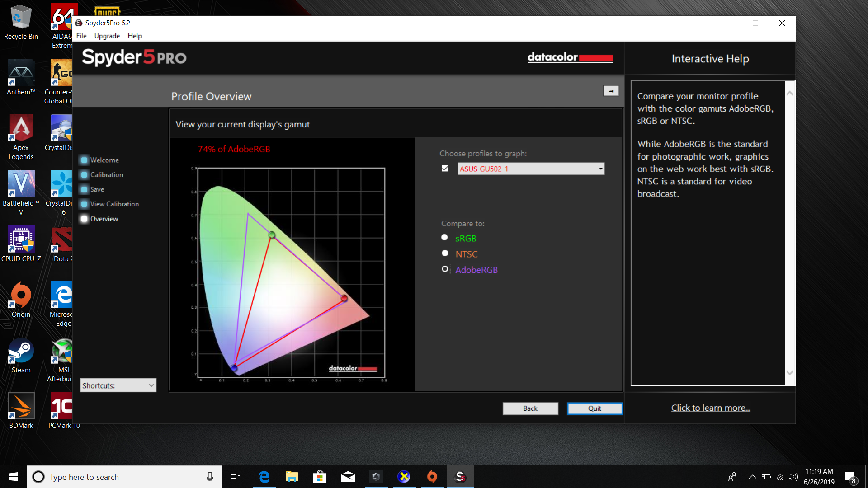
Task: Click the datacolor logo in header
Action: (570, 57)
